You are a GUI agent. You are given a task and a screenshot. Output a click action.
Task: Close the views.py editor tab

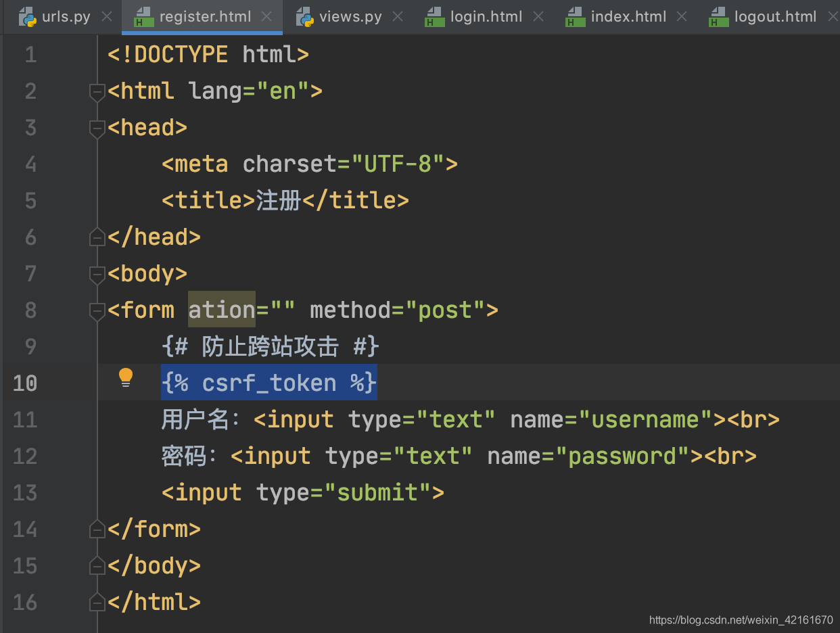398,17
